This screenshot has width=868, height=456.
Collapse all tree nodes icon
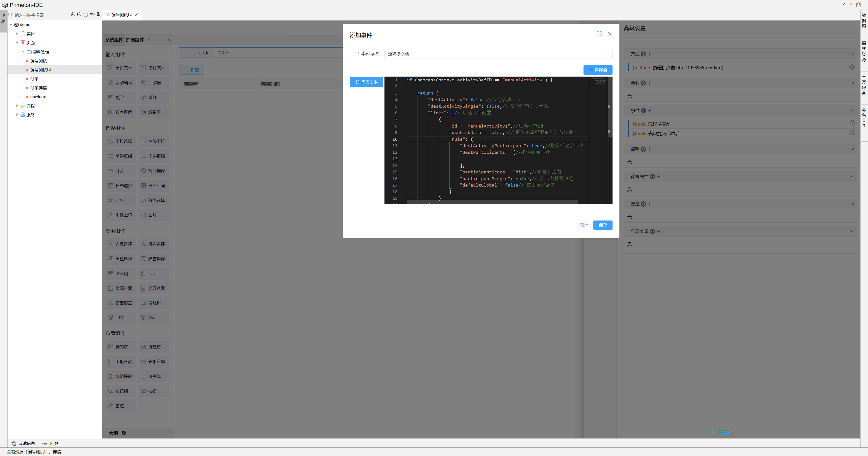(92, 15)
